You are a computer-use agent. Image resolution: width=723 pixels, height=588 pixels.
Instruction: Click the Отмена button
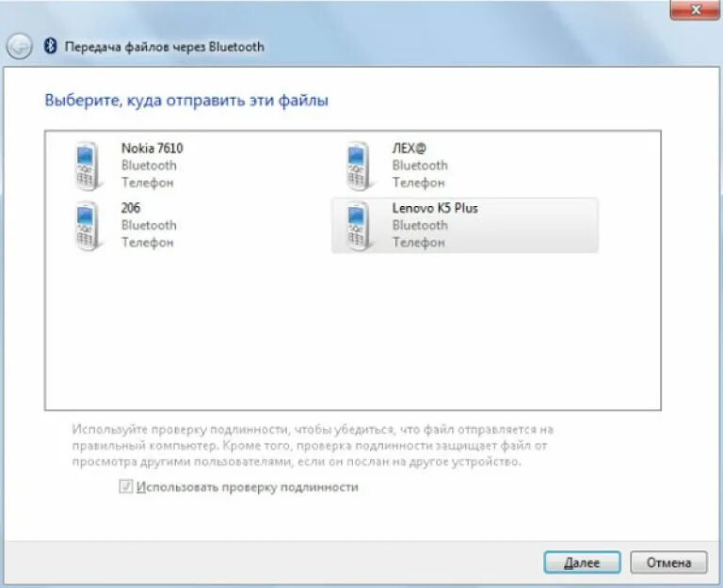[668, 563]
